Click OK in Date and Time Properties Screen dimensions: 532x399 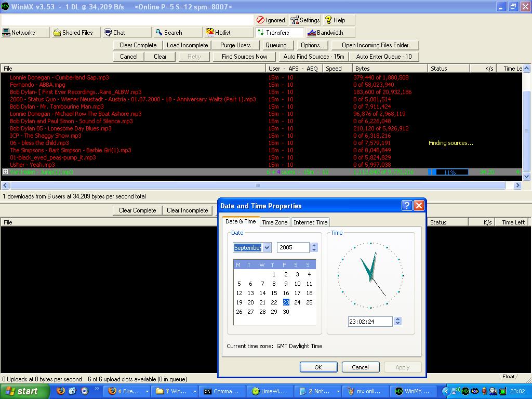[x=318, y=367]
